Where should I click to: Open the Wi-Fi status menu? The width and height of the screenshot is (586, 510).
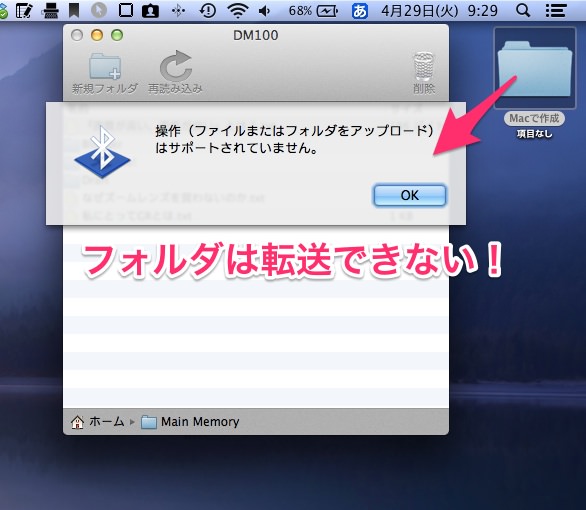pos(238,10)
